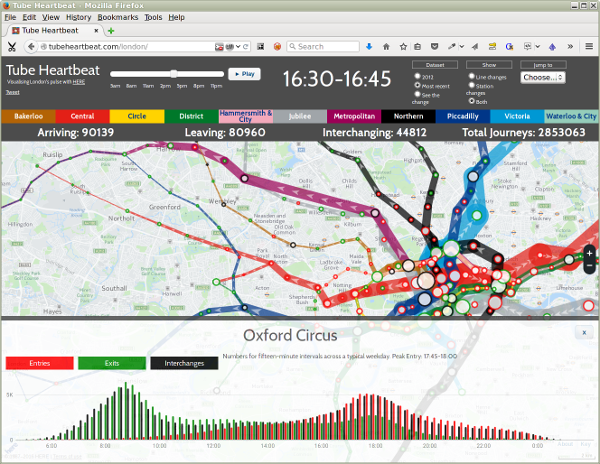Click the sync extension icon near the toolbar's right end

(x=527, y=47)
